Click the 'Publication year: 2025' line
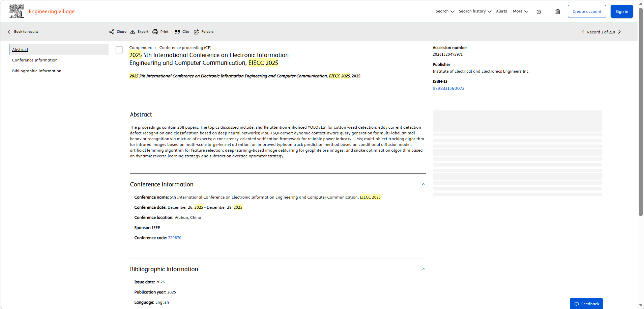This screenshot has width=644, height=309. pyautogui.click(x=155, y=292)
